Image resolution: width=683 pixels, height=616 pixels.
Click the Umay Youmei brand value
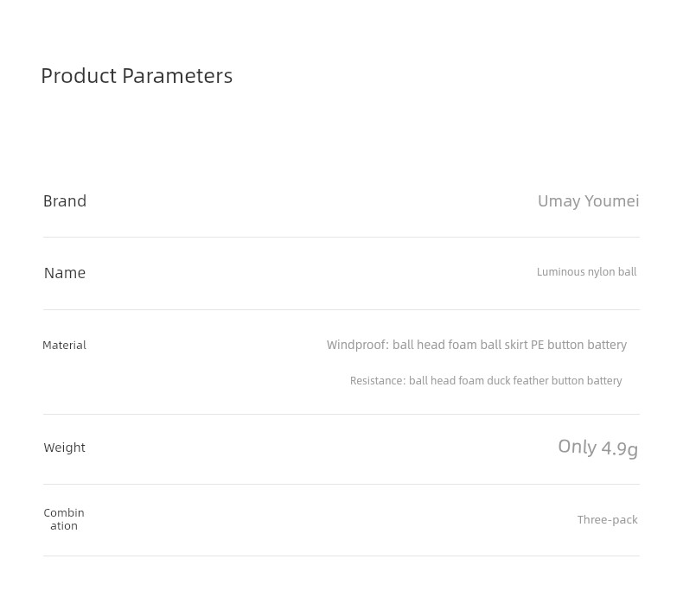point(589,201)
